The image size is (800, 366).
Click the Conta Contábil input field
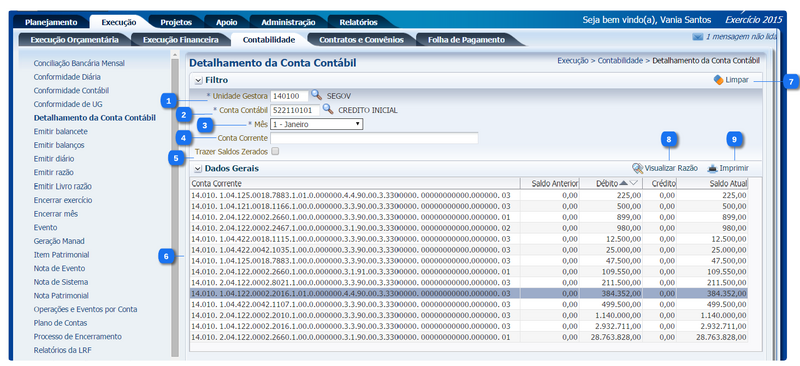coord(295,110)
